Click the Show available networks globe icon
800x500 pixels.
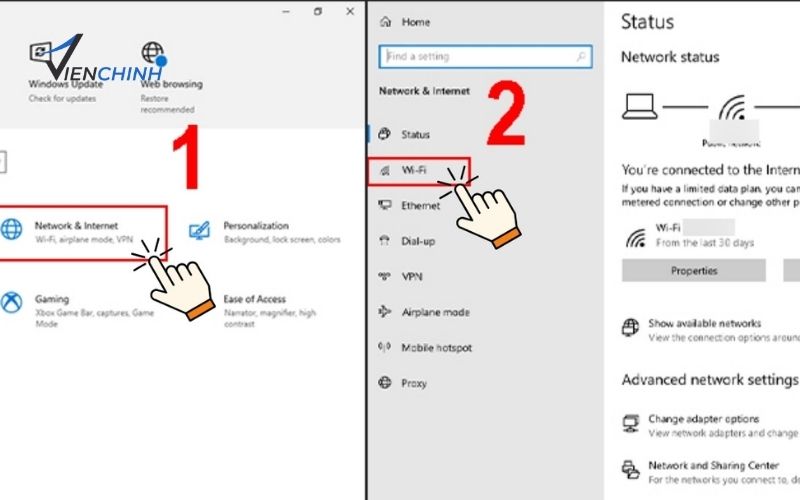pyautogui.click(x=631, y=327)
